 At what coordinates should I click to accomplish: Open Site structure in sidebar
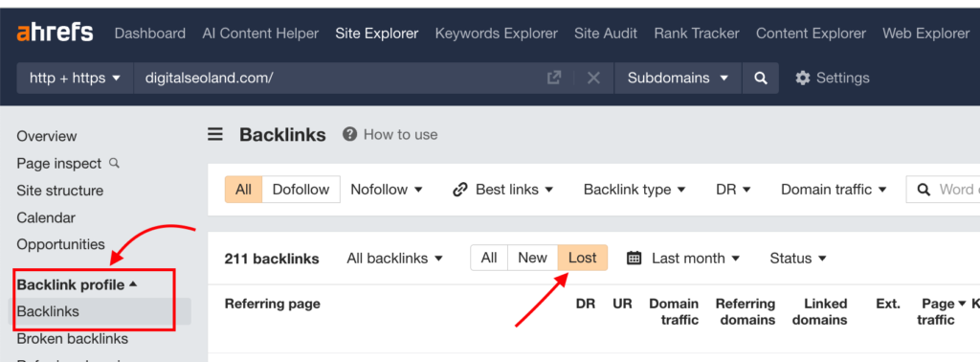[x=60, y=191]
